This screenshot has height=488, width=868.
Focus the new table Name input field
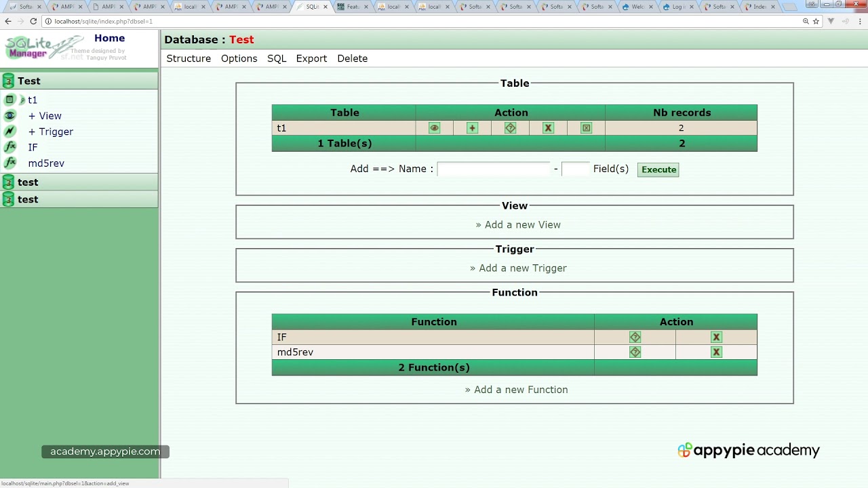pos(494,169)
